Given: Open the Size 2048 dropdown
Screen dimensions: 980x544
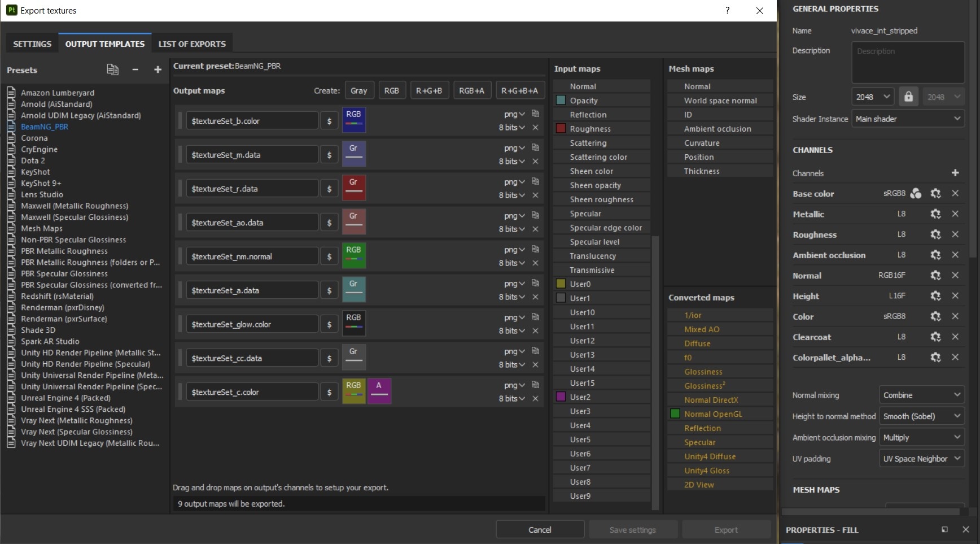Looking at the screenshot, I should point(872,97).
